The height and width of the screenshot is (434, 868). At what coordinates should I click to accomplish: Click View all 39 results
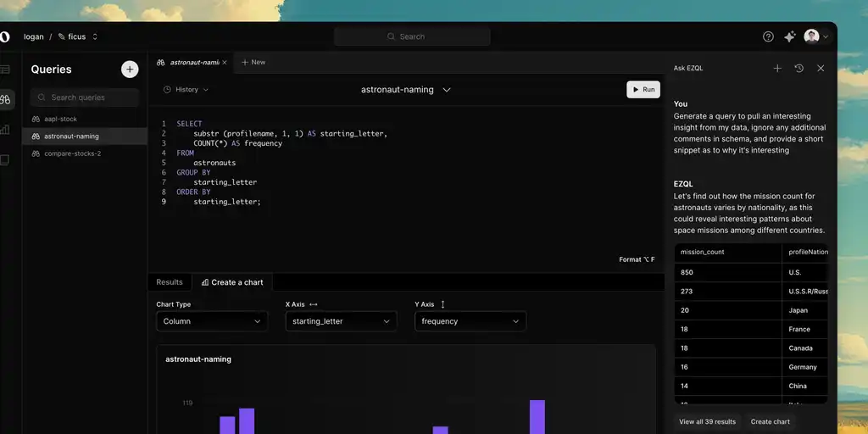[707, 421]
